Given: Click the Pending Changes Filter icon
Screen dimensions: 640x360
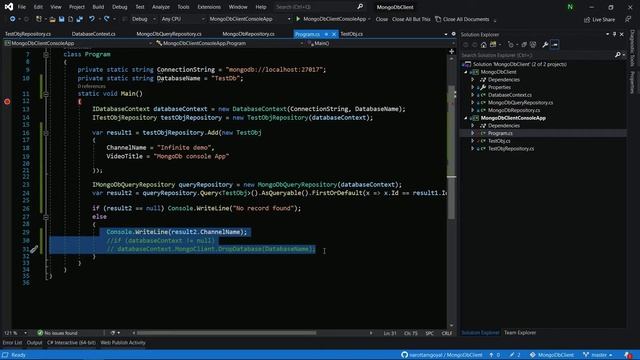Looking at the screenshot, I should pyautogui.click(x=510, y=44).
